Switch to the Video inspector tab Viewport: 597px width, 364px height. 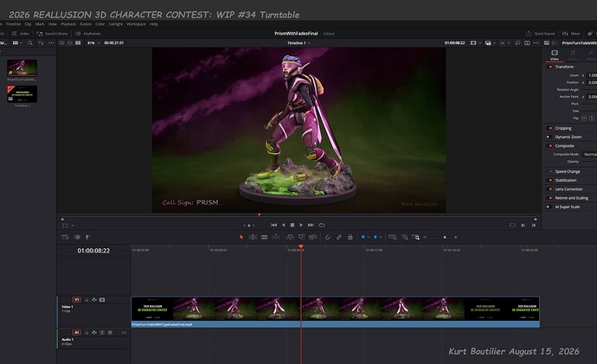point(555,55)
